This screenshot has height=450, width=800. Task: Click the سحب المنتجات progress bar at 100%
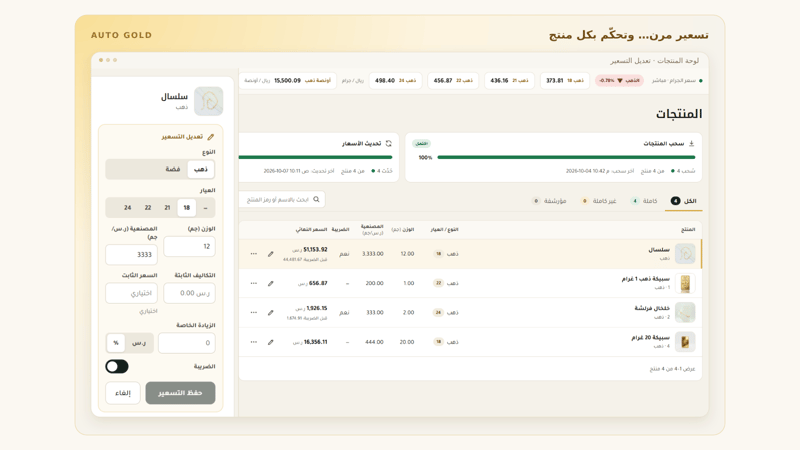566,157
